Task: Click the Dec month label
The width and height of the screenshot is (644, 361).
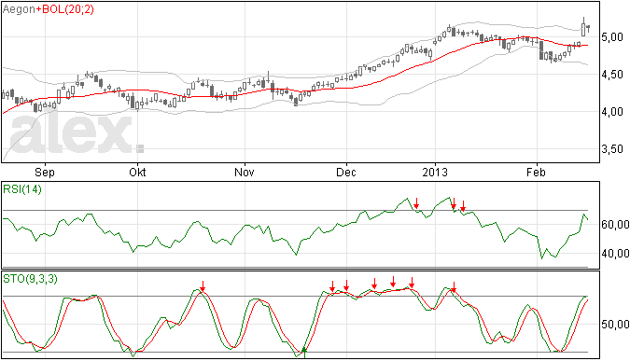Action: point(346,172)
